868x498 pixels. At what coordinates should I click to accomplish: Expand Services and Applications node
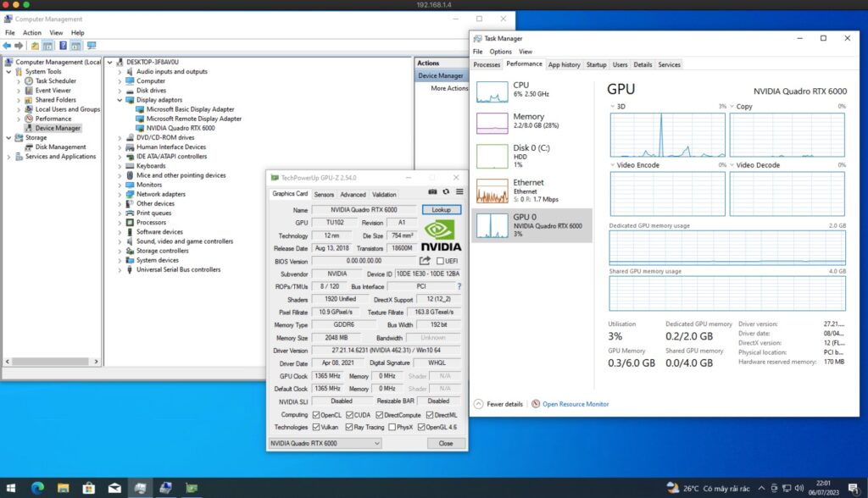[x=8, y=157]
